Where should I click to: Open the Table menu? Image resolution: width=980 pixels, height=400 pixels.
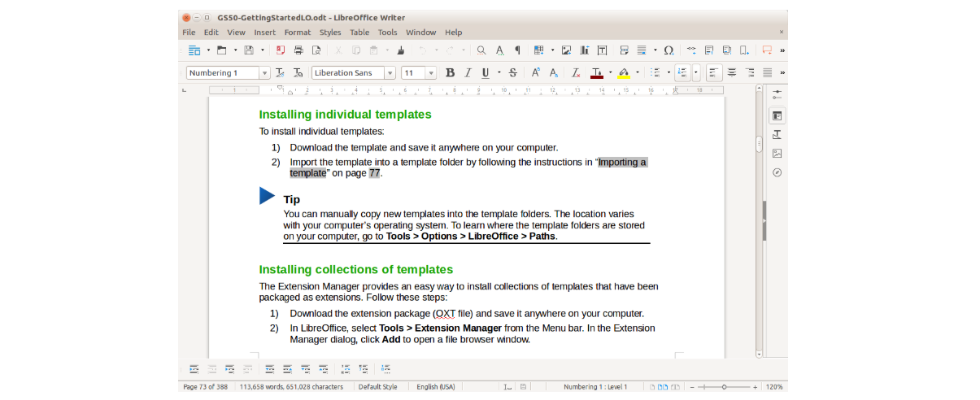tap(359, 33)
